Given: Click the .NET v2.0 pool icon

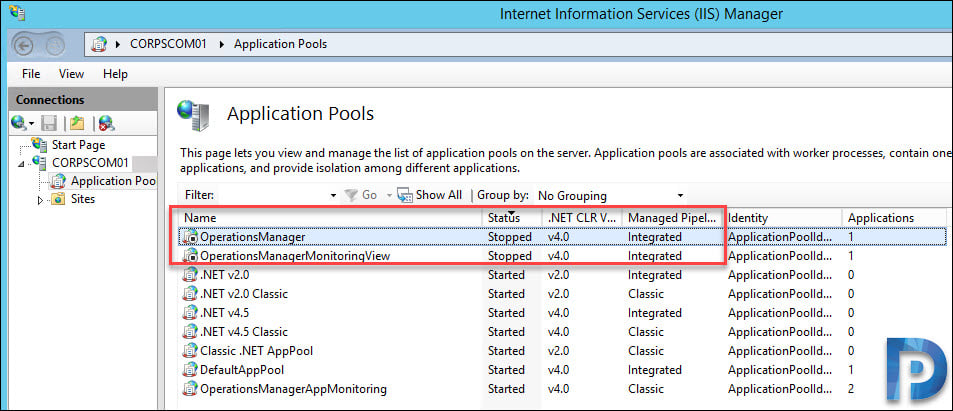Looking at the screenshot, I should click(x=190, y=275).
